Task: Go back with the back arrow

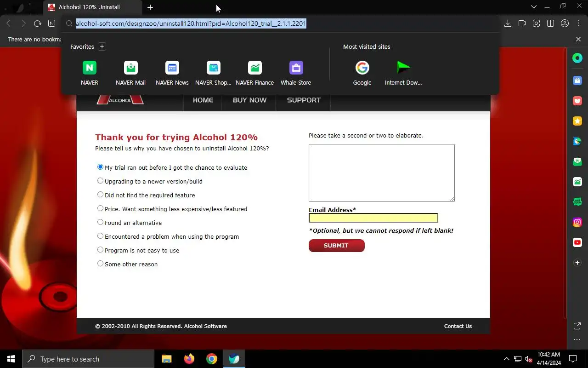Action: click(x=8, y=23)
